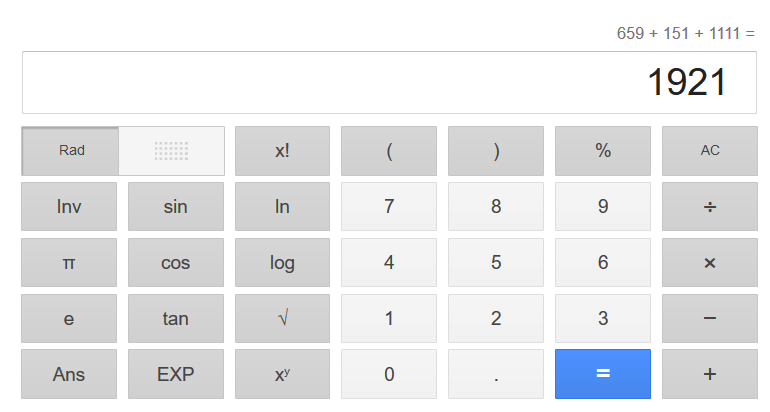Switch angle mode to Rad
770x412 pixels.
(71, 151)
